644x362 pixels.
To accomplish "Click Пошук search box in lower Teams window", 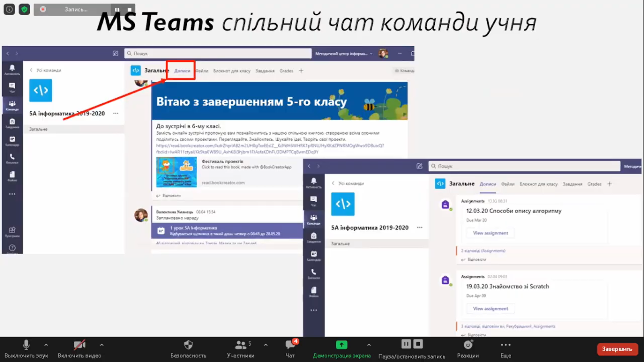I will (x=524, y=166).
